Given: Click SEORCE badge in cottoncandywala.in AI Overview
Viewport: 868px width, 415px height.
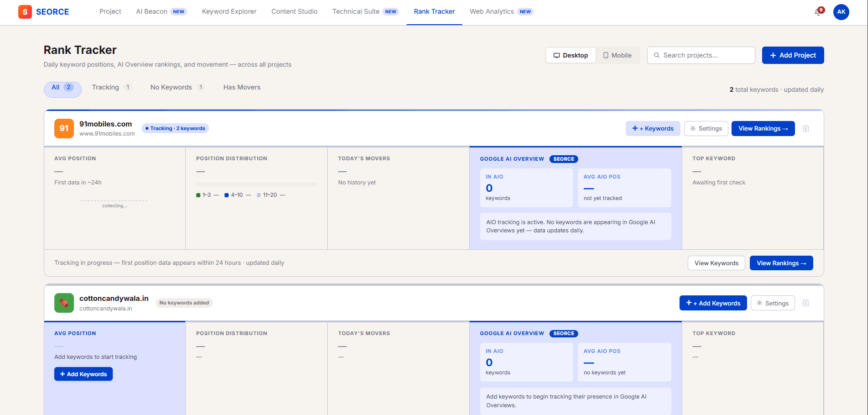Looking at the screenshot, I should click(564, 333).
